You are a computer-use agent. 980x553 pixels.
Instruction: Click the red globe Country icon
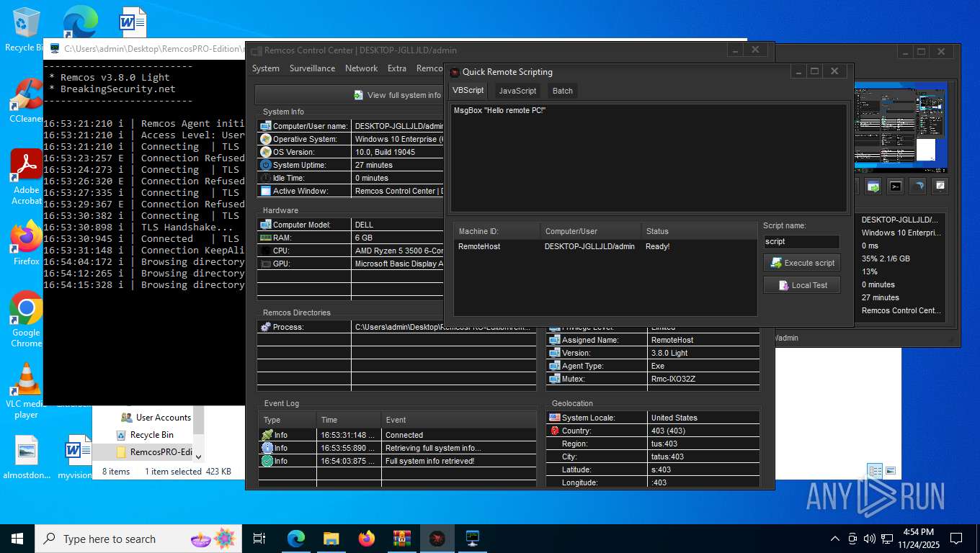pyautogui.click(x=555, y=431)
